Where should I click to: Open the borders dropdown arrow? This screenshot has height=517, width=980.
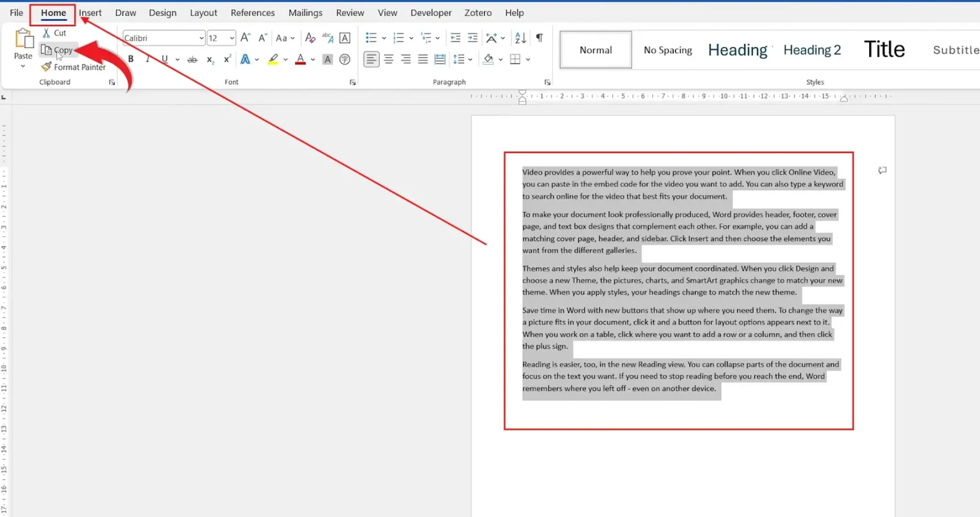[x=527, y=59]
